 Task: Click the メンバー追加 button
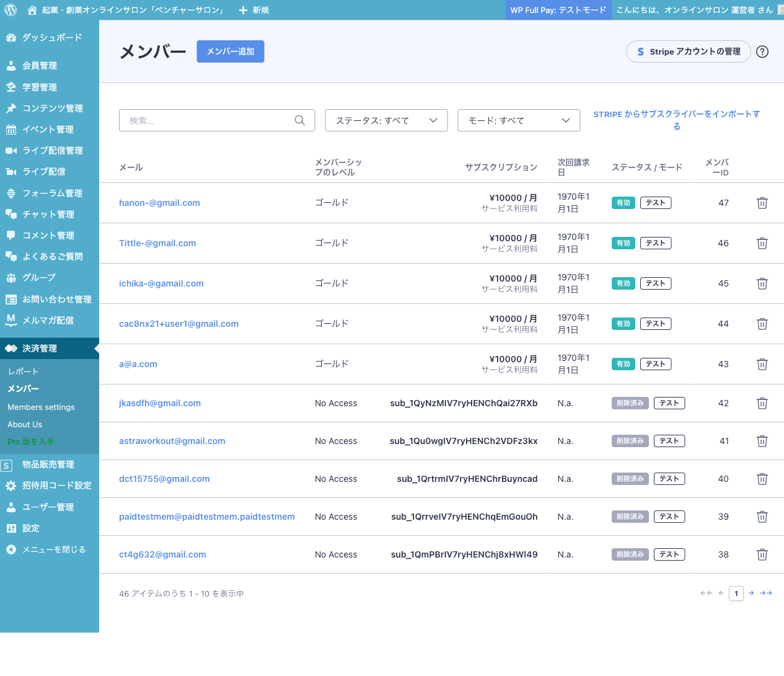(231, 51)
